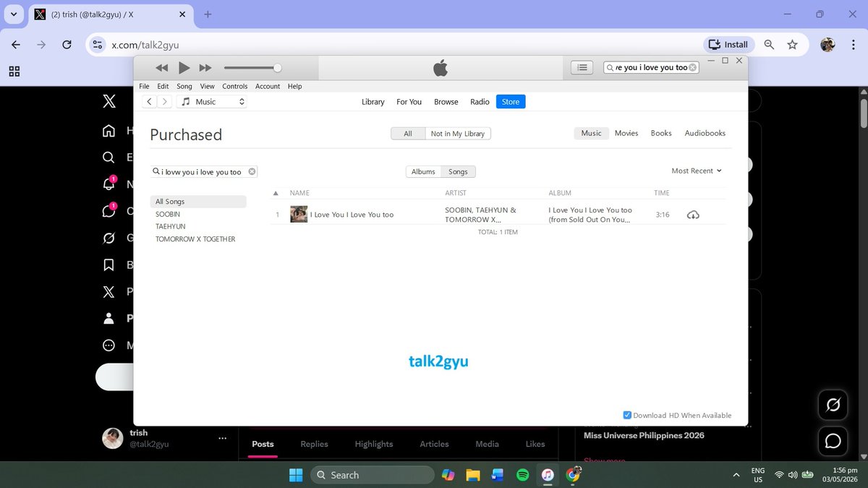
Task: Select TOMORROW X TOGETHER in artist list
Action: [195, 239]
